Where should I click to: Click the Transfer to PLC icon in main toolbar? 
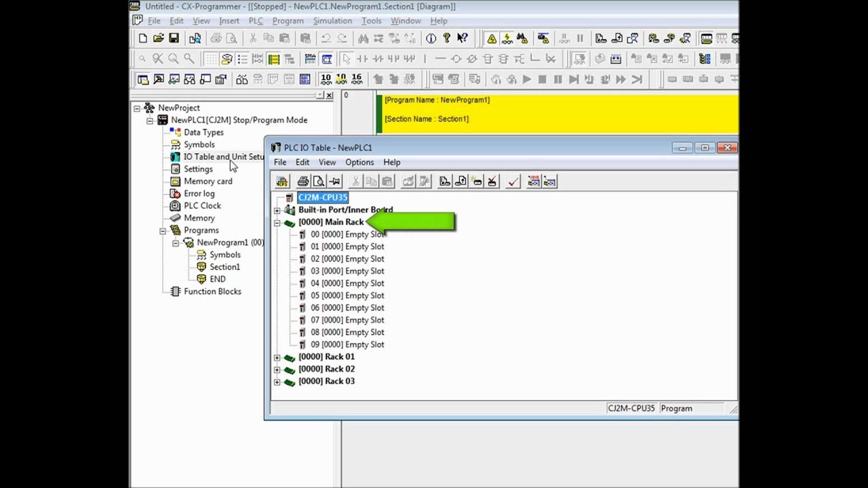click(601, 39)
